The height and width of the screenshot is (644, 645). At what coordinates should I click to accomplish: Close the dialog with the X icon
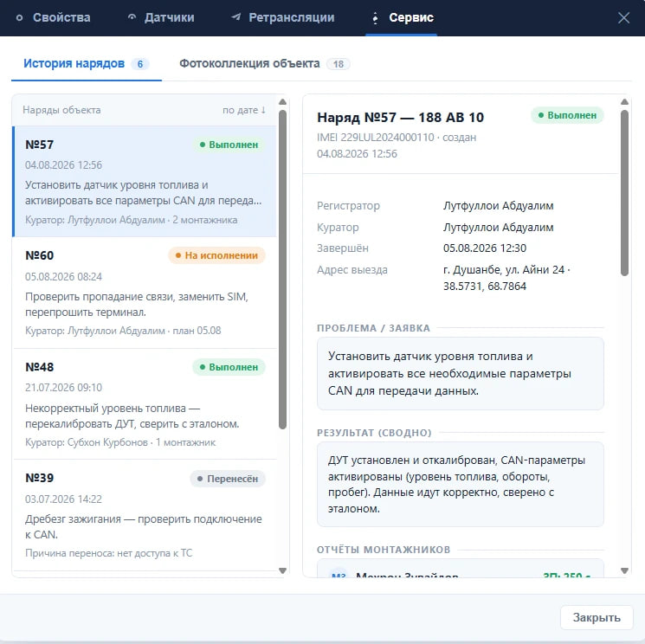[623, 17]
